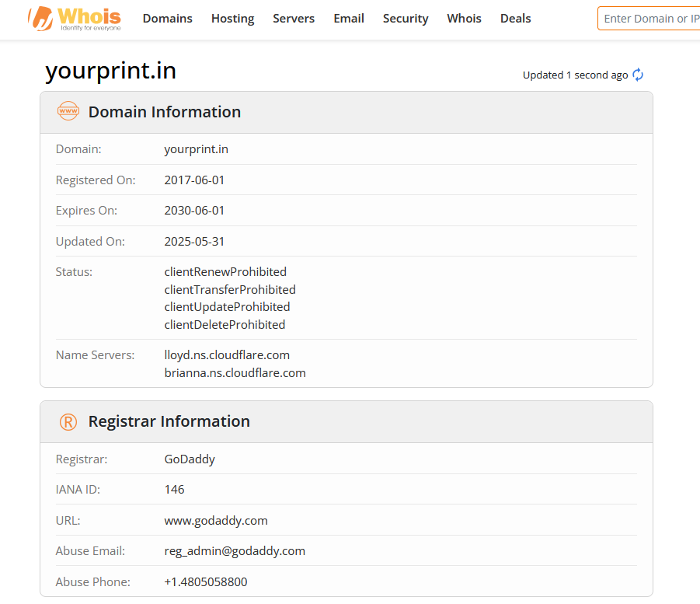Select the clientDeleteProhibited status

[x=225, y=324]
